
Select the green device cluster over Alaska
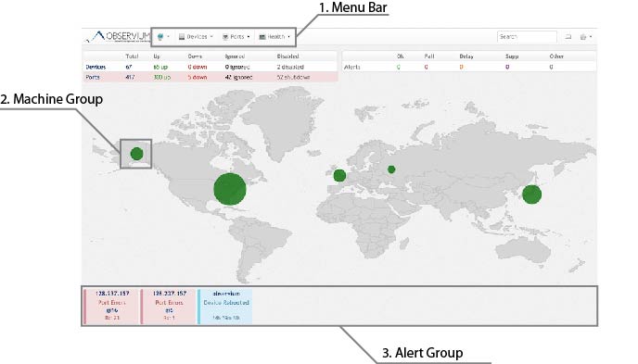coord(136,154)
